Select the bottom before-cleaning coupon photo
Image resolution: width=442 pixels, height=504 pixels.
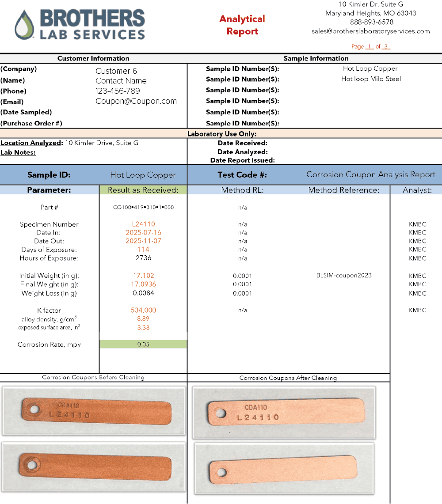tap(94, 467)
